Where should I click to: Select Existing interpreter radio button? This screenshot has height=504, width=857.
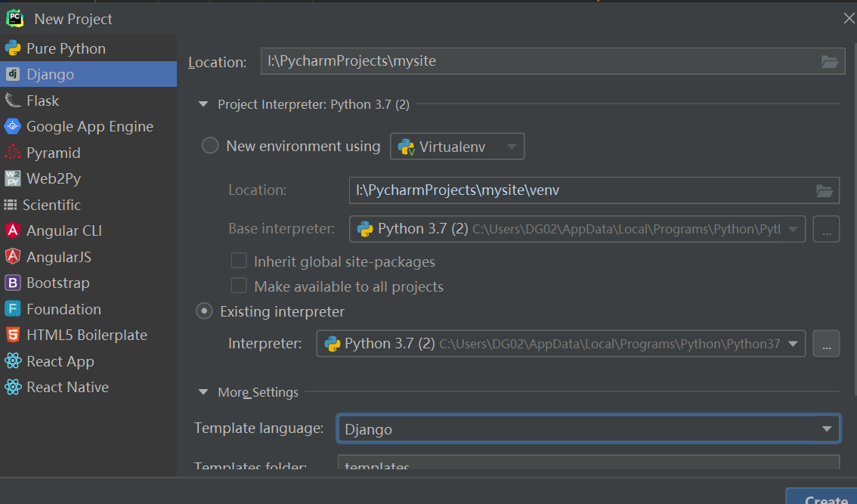204,311
